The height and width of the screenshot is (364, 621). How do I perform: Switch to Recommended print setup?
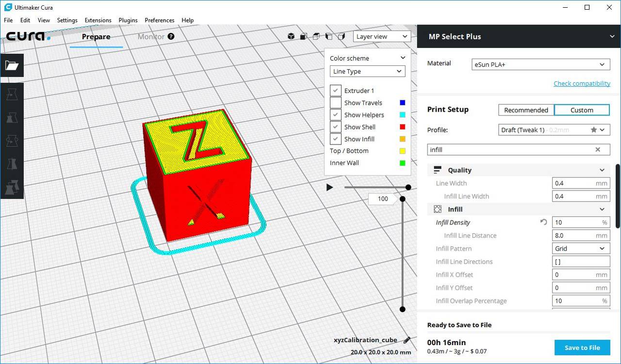526,110
